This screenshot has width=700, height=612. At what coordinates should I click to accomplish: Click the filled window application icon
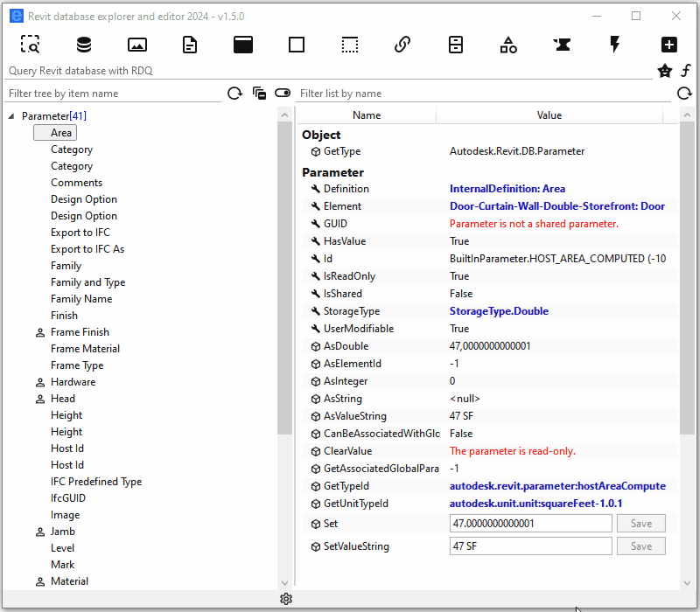coord(243,45)
